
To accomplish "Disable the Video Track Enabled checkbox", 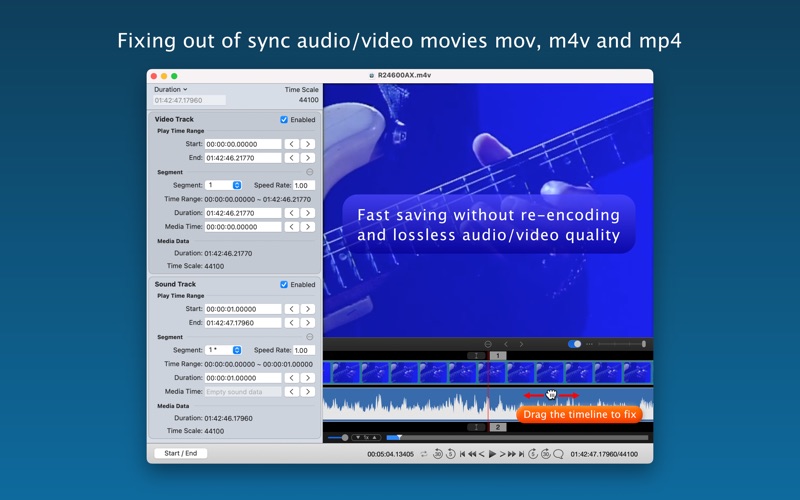I will coord(284,119).
